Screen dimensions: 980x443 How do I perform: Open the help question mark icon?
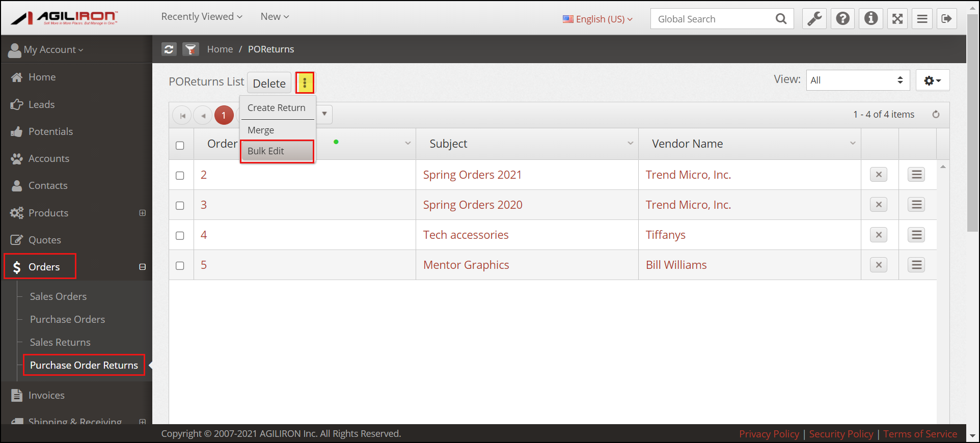tap(843, 19)
